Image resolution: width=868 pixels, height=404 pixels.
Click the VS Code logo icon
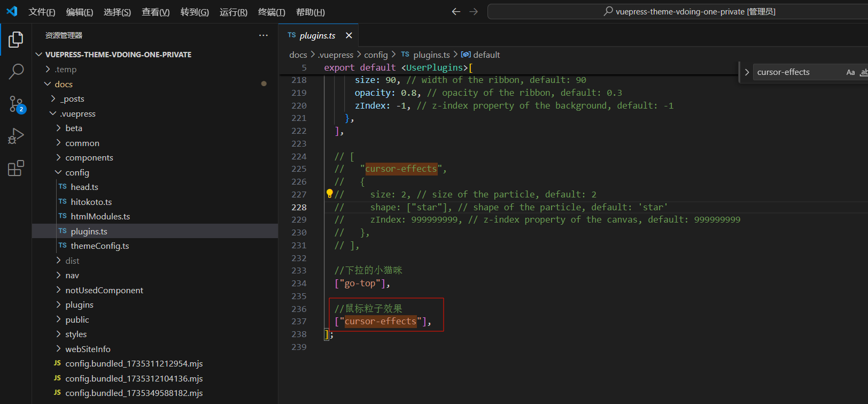coord(12,11)
